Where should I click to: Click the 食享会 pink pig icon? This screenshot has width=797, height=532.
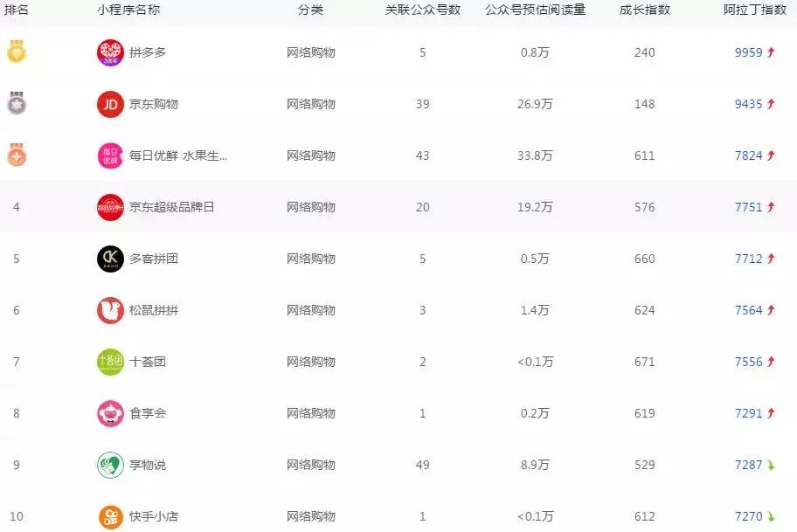[110, 413]
